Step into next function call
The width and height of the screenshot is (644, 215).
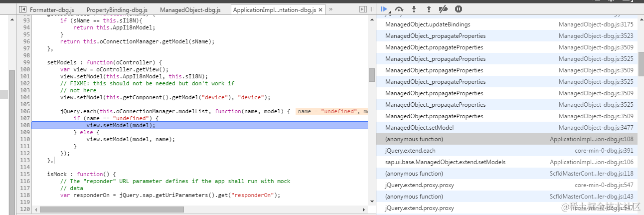click(x=414, y=9)
